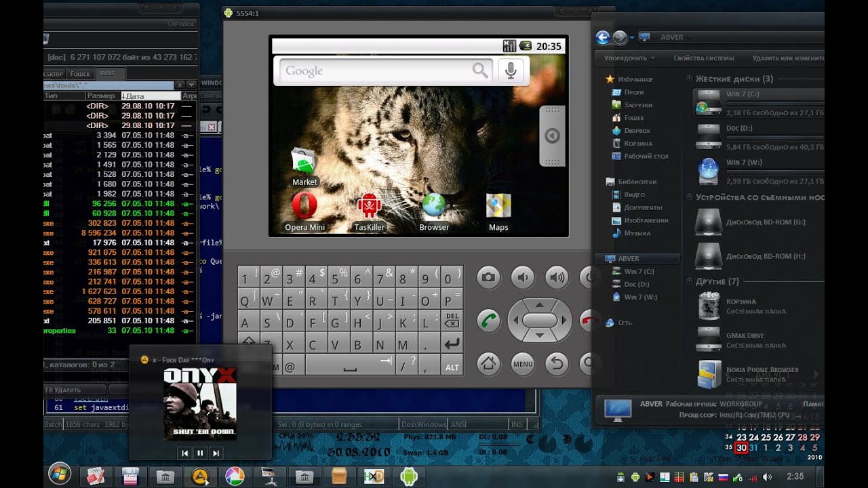868x488 pixels.
Task: Skip to previous track in music player
Action: click(x=185, y=453)
